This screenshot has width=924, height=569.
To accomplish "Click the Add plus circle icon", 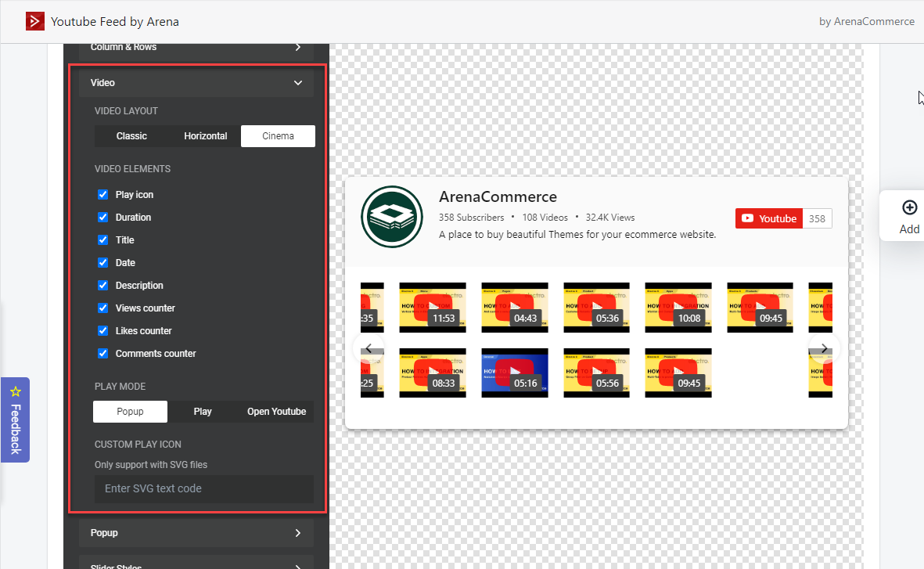I will pyautogui.click(x=909, y=207).
